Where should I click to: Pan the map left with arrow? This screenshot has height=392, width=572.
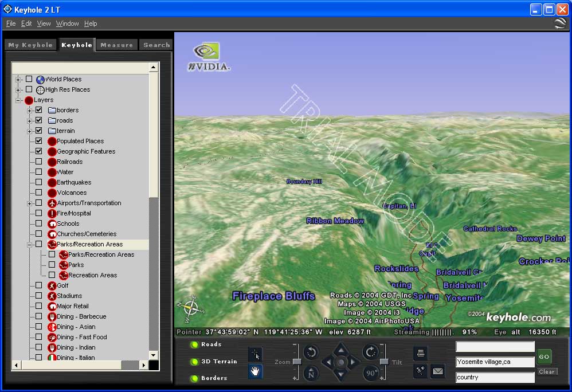[x=328, y=362]
